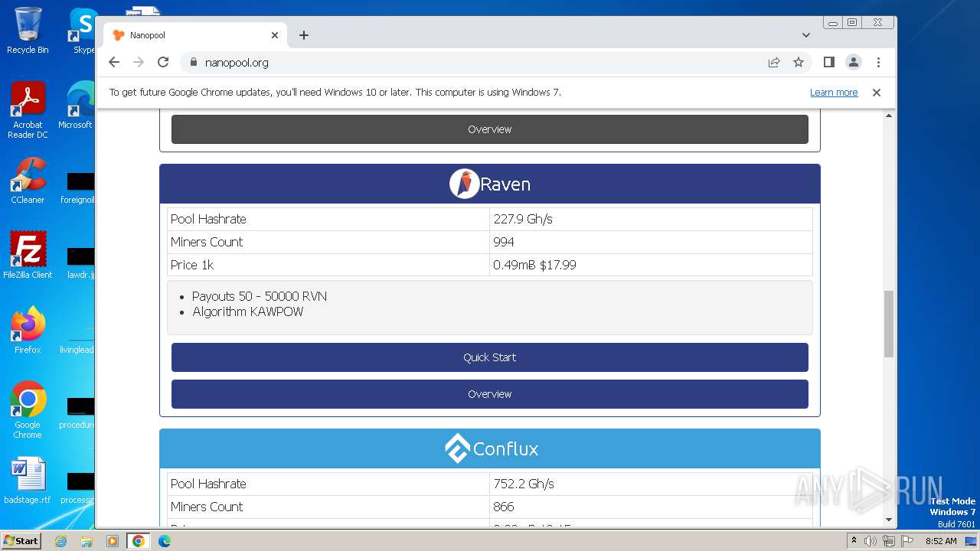Select Raven miners count value 994

504,242
